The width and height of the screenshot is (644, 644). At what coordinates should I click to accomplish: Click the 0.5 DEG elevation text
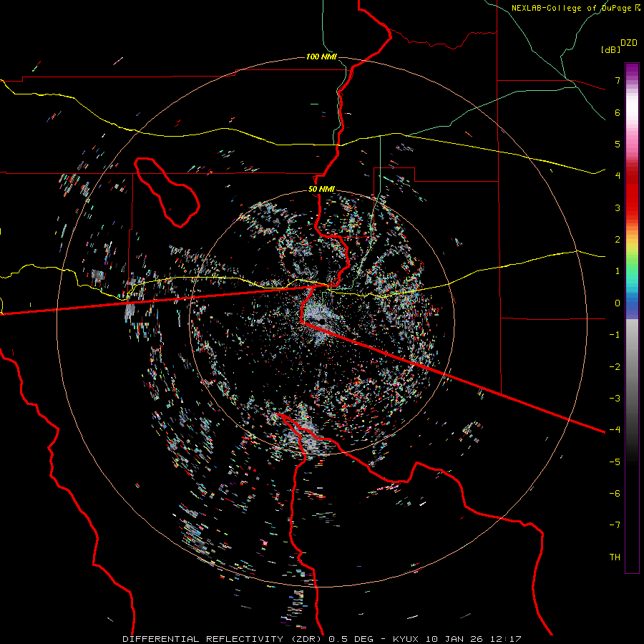point(351,639)
